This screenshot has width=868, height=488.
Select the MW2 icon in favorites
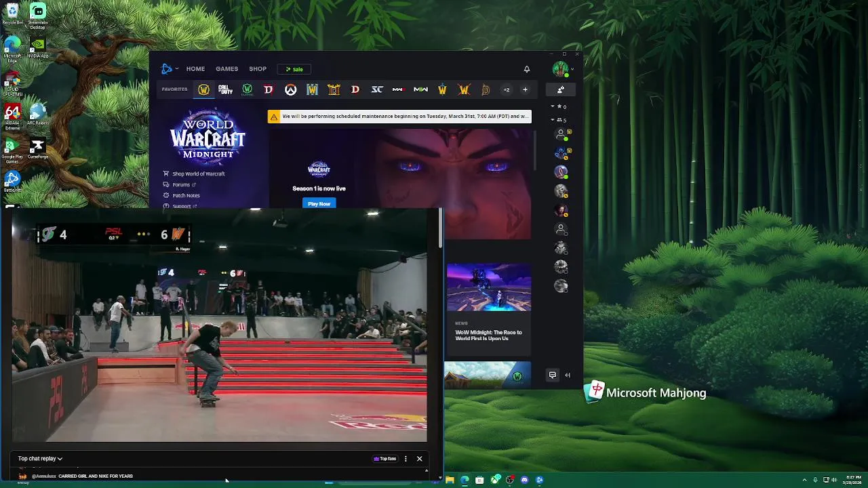pos(399,89)
